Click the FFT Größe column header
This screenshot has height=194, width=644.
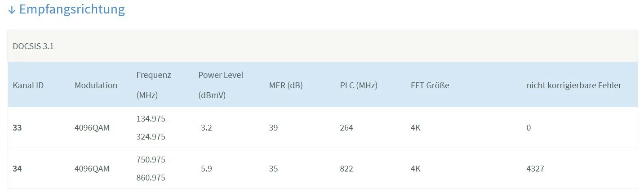[430, 85]
